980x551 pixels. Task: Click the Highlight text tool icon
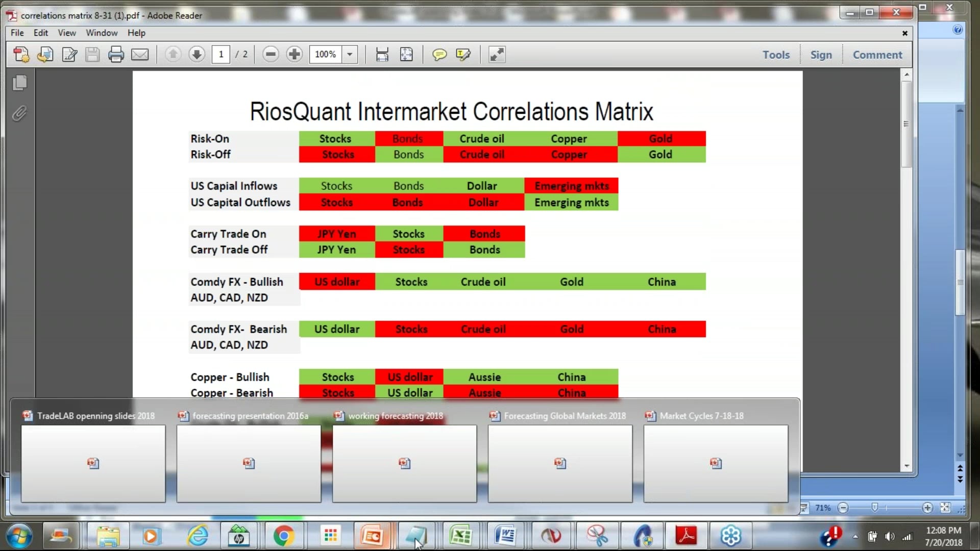[x=463, y=54]
